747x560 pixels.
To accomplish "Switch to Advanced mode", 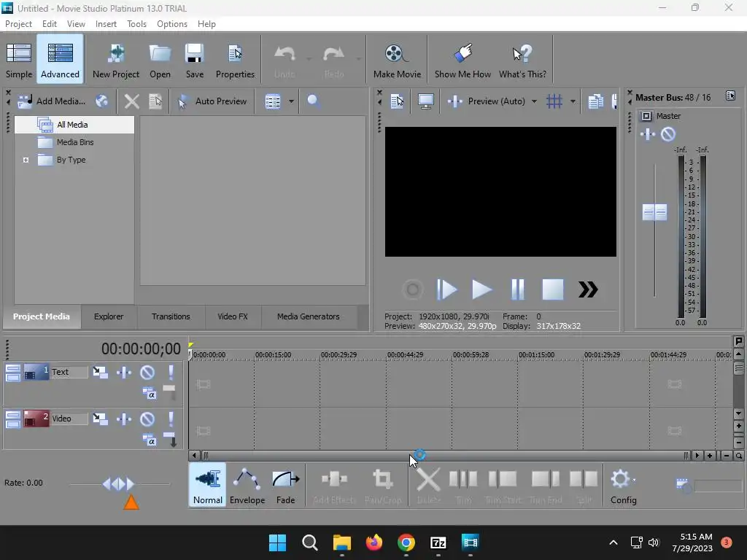I will click(60, 60).
